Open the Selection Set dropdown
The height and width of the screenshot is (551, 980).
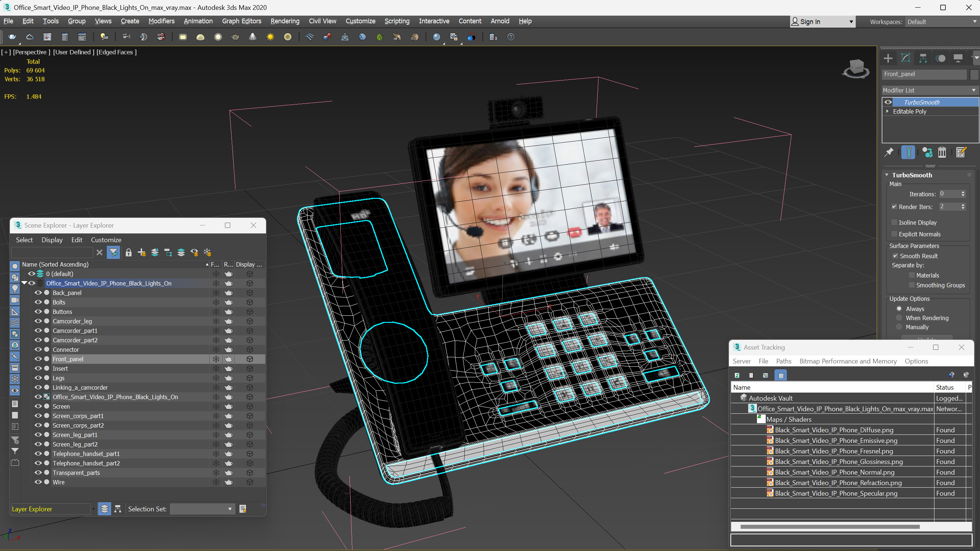pyautogui.click(x=202, y=509)
